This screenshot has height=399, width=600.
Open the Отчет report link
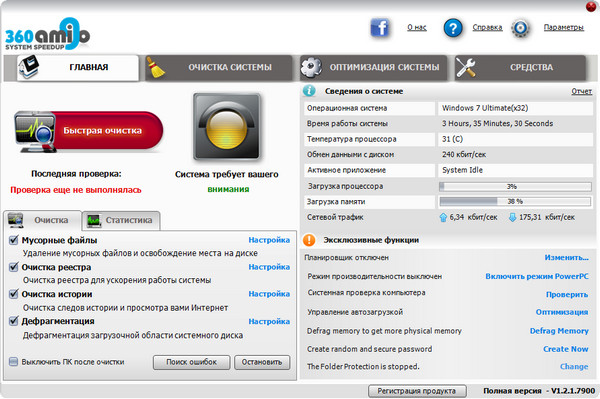pos(582,91)
